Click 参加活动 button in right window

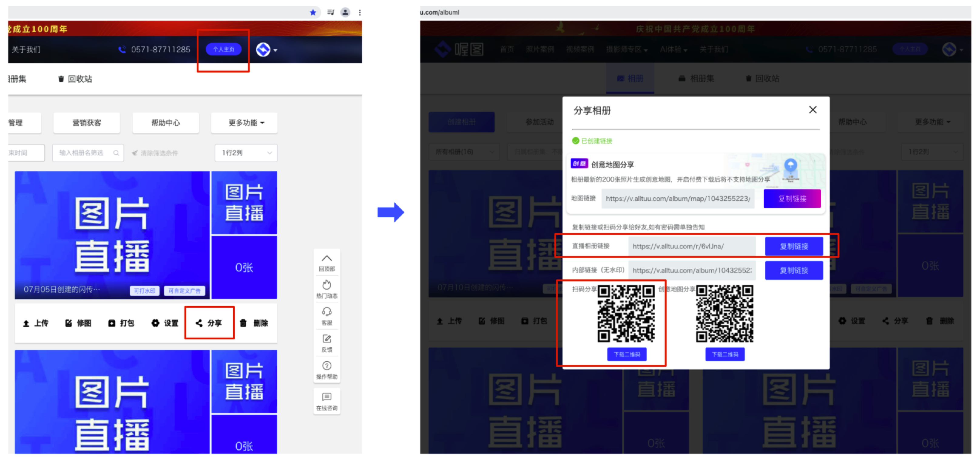(539, 122)
